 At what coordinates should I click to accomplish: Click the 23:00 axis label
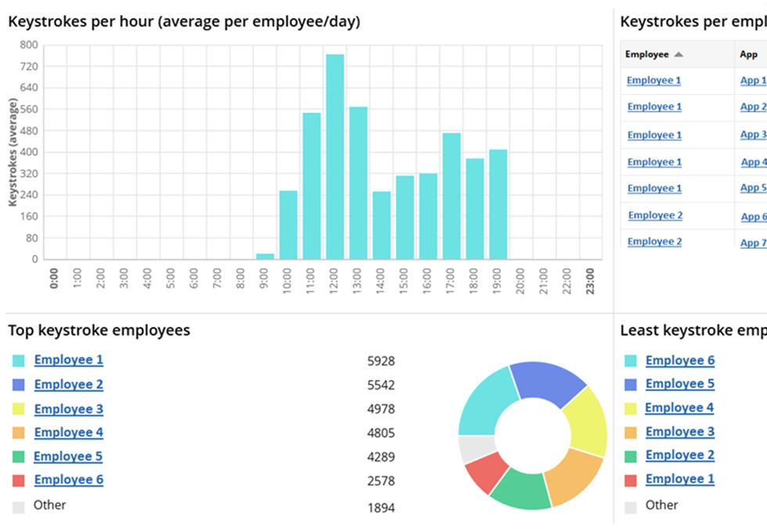[x=590, y=281]
